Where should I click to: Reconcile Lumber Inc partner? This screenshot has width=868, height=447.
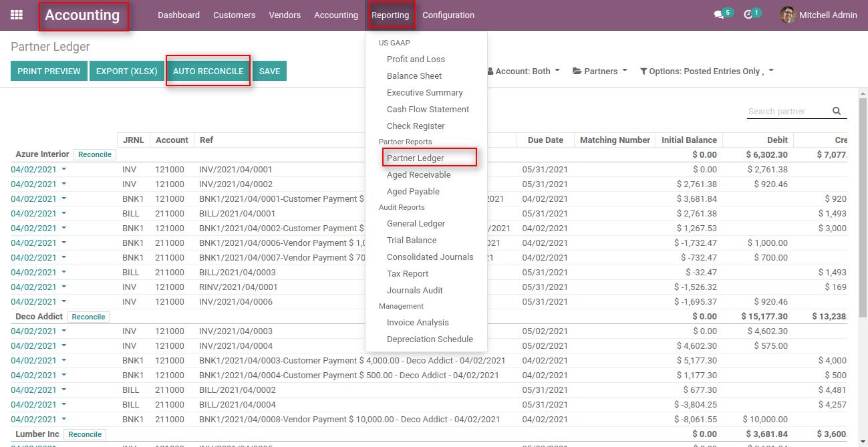(x=85, y=434)
